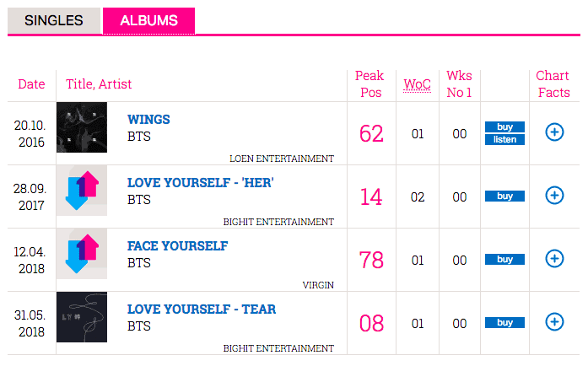Click the buy button for WINGS
The height and width of the screenshot is (366, 588).
click(504, 126)
